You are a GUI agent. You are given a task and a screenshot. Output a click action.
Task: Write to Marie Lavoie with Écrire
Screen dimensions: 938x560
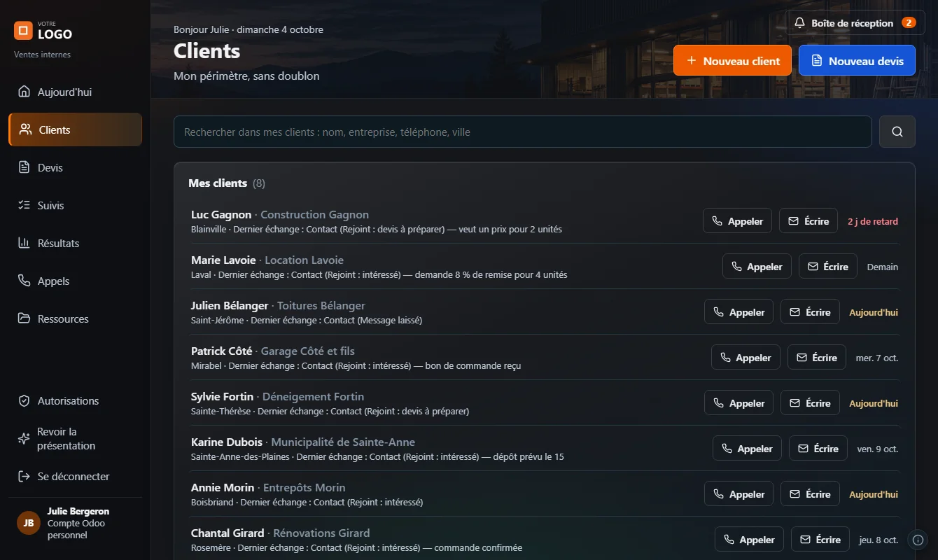coord(827,267)
